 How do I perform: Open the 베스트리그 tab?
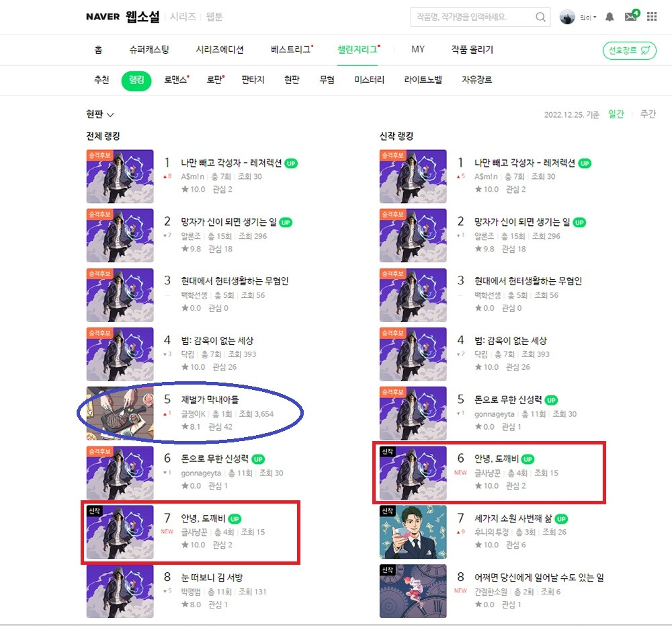click(x=292, y=50)
